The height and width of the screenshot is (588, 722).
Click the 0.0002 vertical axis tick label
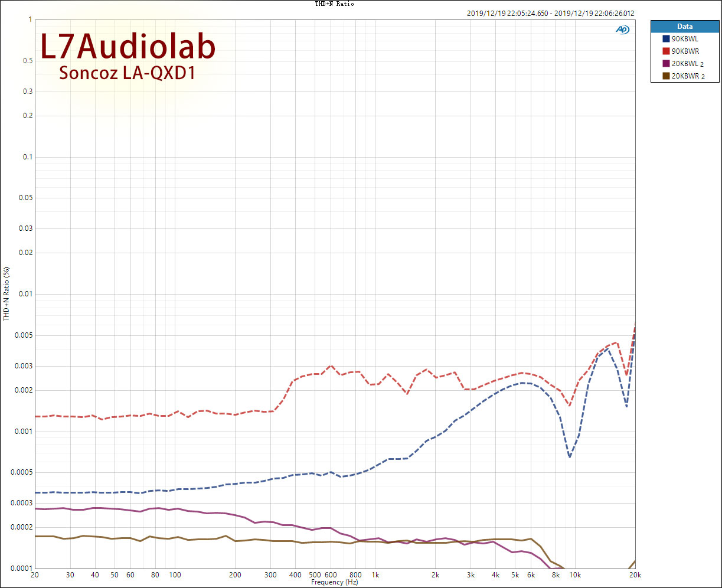click(22, 527)
